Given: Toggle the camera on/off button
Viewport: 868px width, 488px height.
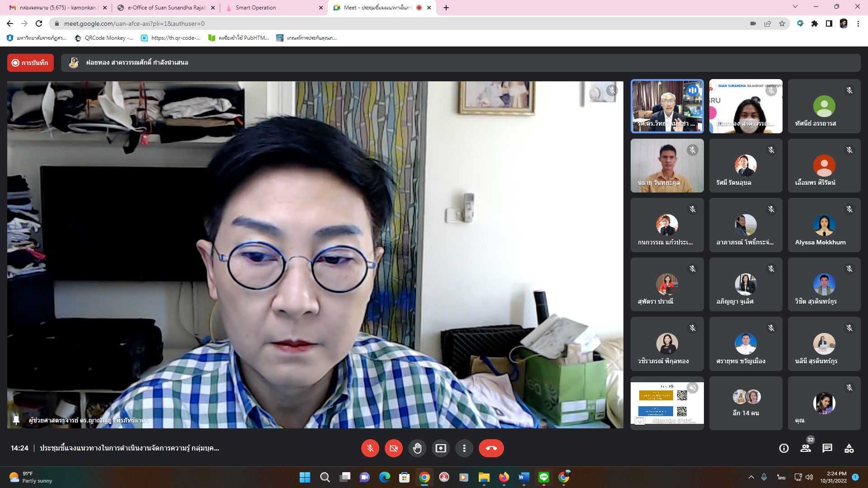Looking at the screenshot, I should click(393, 448).
